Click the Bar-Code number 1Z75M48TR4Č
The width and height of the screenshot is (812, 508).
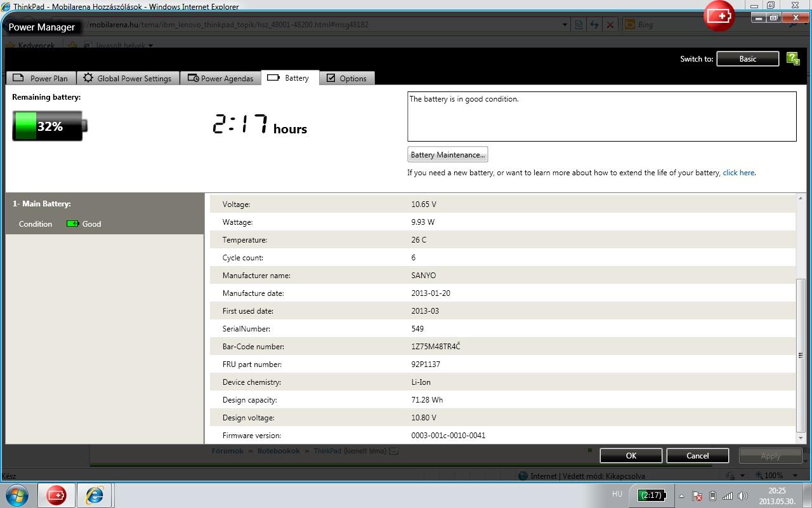436,347
